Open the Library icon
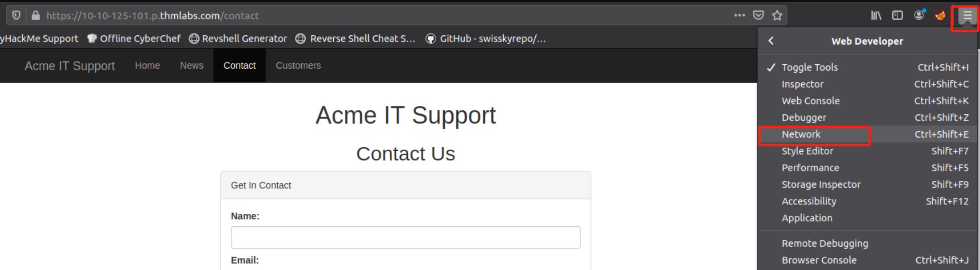Image resolution: width=980 pixels, height=270 pixels. [876, 16]
